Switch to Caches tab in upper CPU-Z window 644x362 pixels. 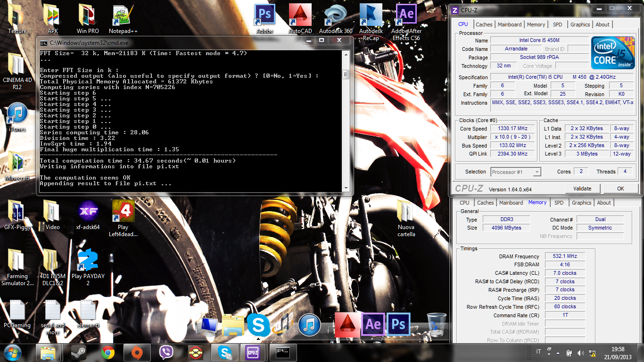(x=484, y=25)
